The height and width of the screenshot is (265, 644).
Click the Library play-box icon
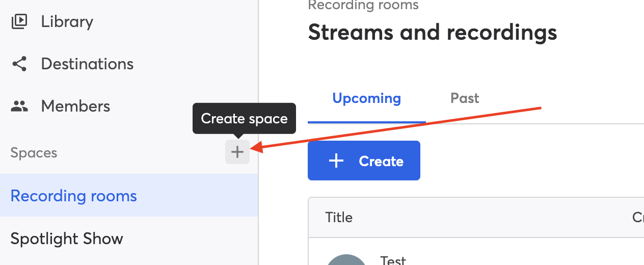pyautogui.click(x=19, y=21)
